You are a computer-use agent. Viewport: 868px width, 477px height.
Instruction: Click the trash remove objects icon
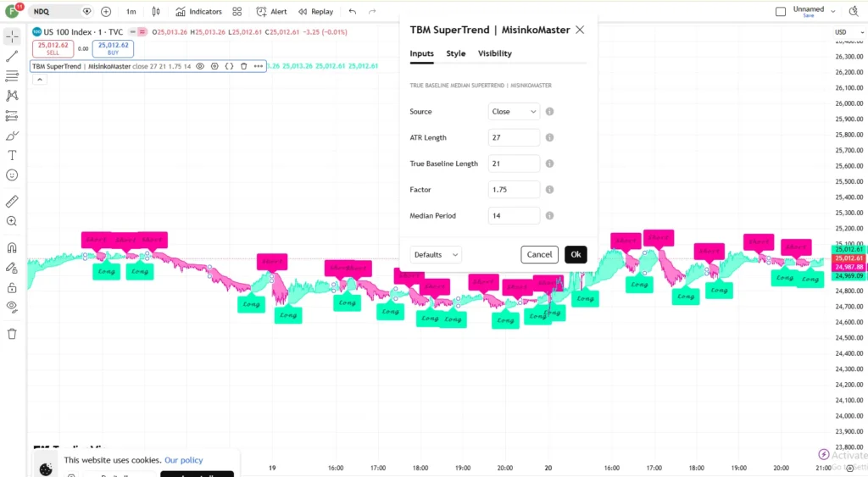click(x=12, y=334)
